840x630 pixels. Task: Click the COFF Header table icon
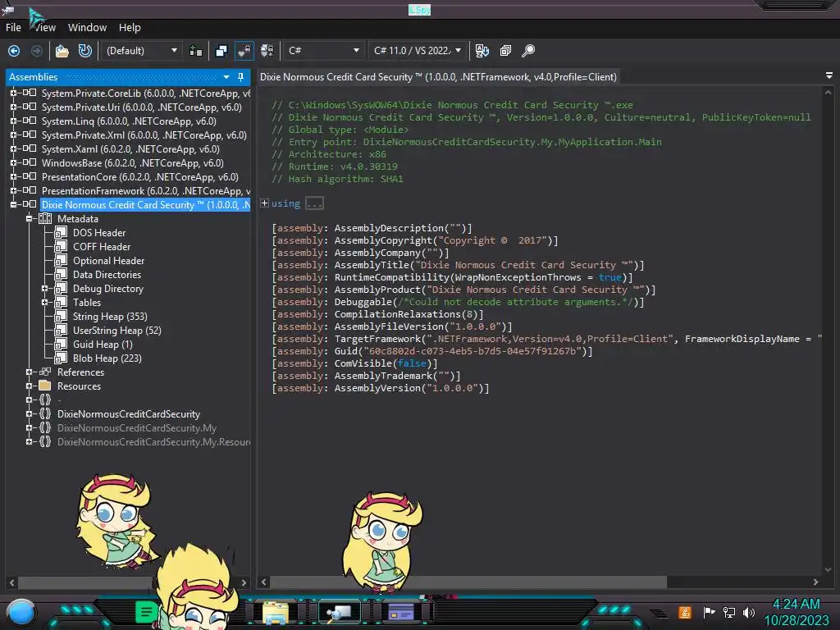[61, 246]
